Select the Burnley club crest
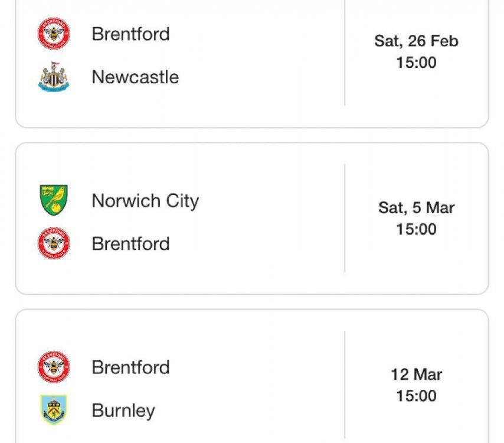 [x=54, y=410]
